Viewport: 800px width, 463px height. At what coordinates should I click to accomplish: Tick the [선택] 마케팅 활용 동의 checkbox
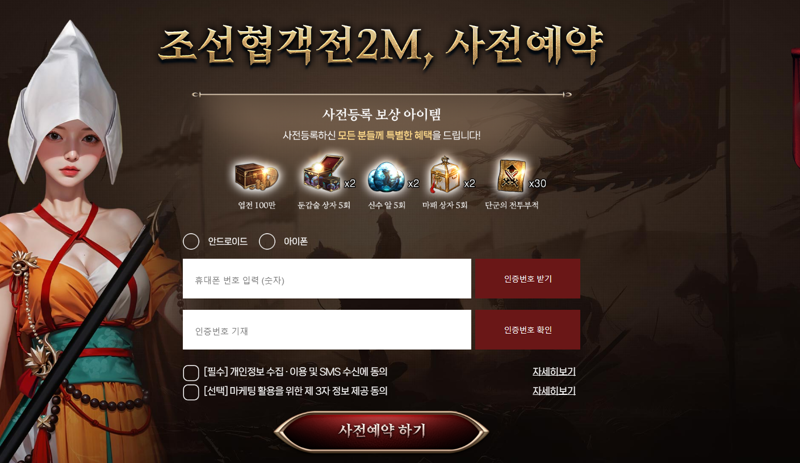point(191,392)
